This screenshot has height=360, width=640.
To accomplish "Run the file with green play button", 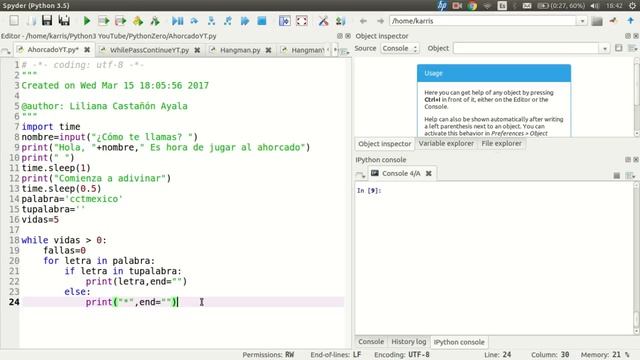I will coord(87,21).
